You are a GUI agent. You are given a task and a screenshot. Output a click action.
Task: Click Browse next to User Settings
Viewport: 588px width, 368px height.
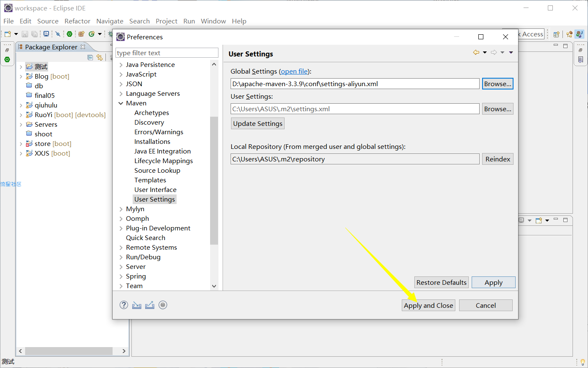tap(498, 109)
